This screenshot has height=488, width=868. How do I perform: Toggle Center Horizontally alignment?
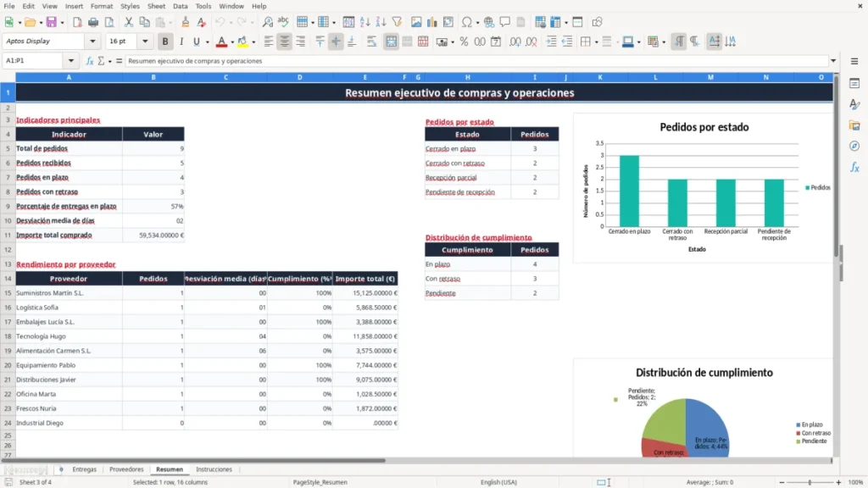pyautogui.click(x=285, y=42)
